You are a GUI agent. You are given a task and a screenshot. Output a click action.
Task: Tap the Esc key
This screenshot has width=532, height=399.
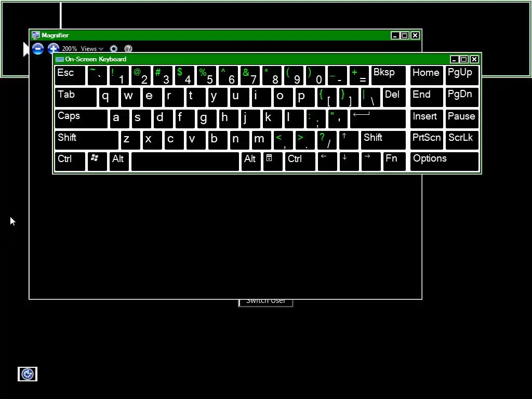[x=70, y=75]
